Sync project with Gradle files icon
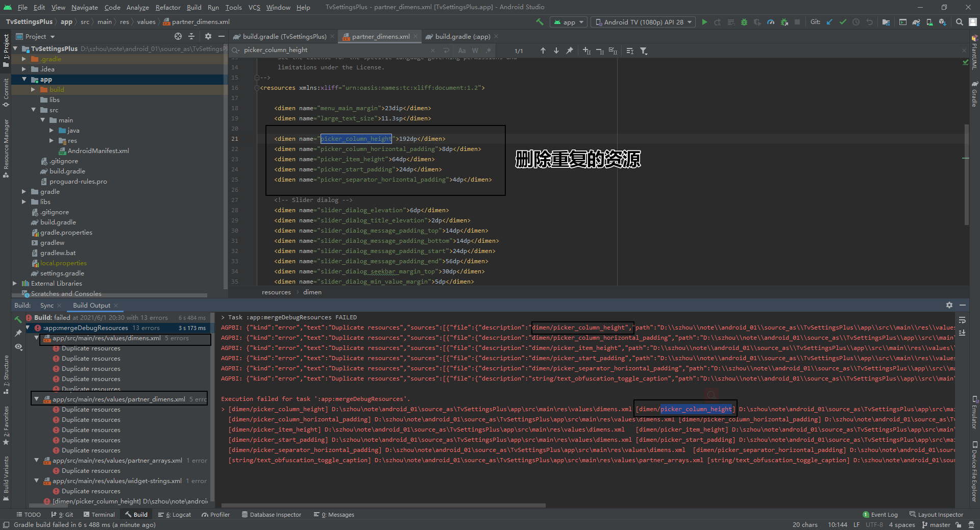Screen dimensions: 980x530 [x=916, y=22]
